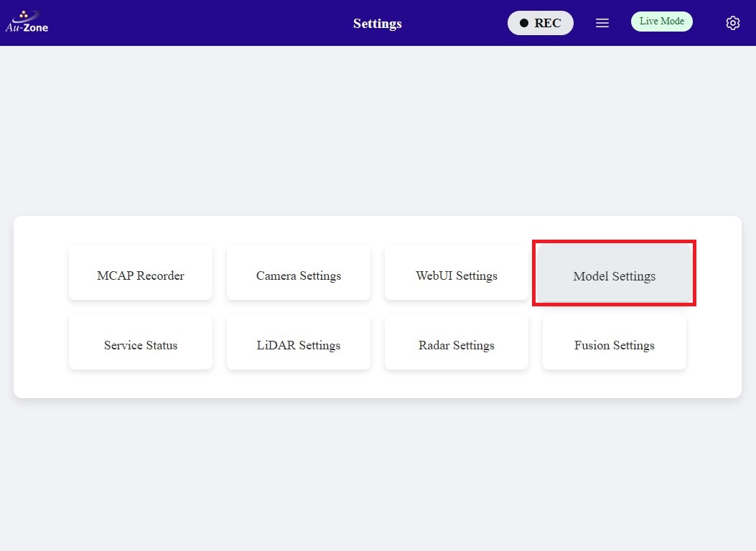Choose Radar Settings

457,345
